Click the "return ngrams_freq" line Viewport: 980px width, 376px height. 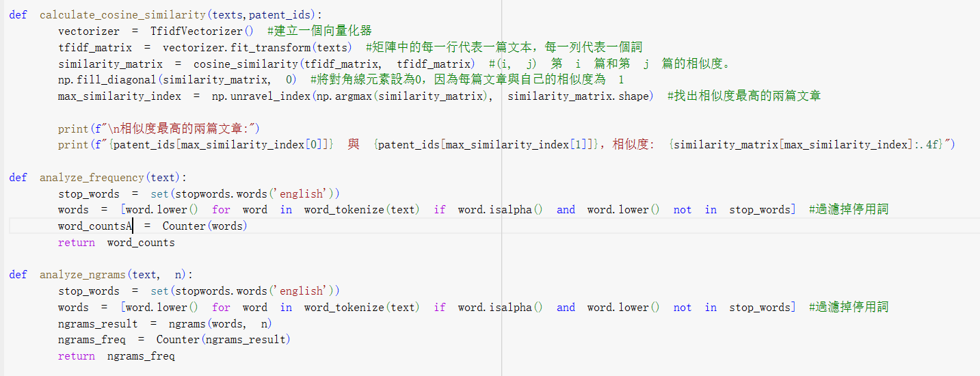click(116, 356)
